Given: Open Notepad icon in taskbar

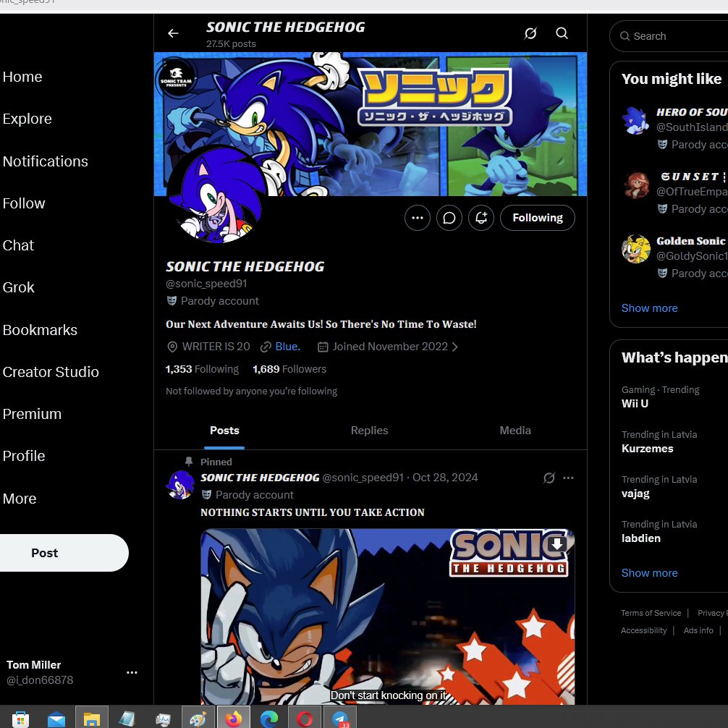Looking at the screenshot, I should [x=127, y=719].
